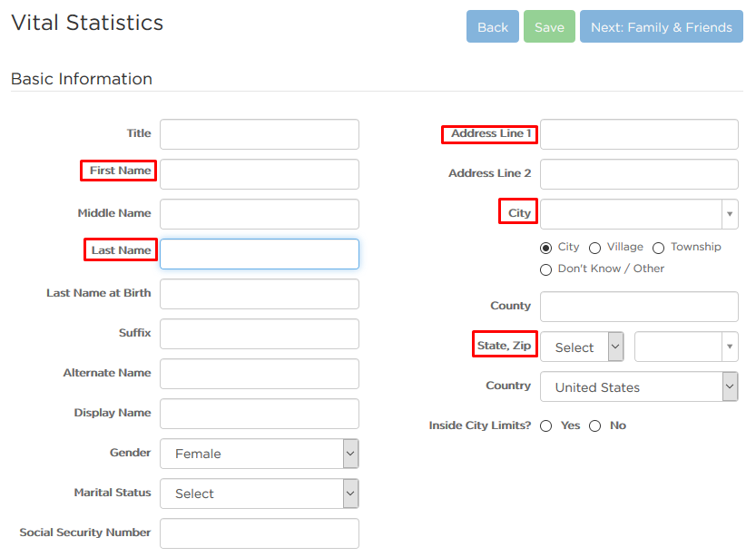Viewport: 756px width, 557px height.
Task: Expand the Zip combo box arrow
Action: click(730, 347)
